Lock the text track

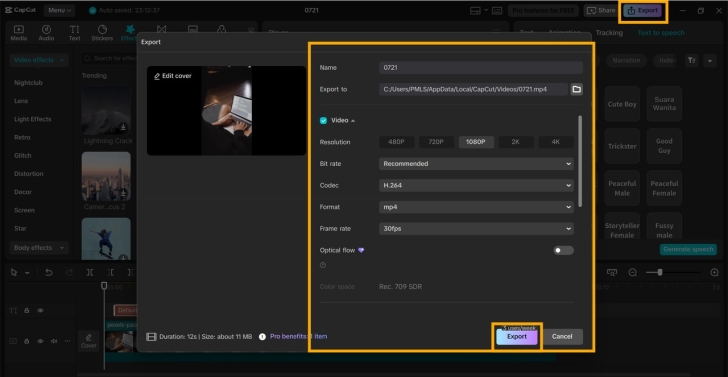(26, 311)
